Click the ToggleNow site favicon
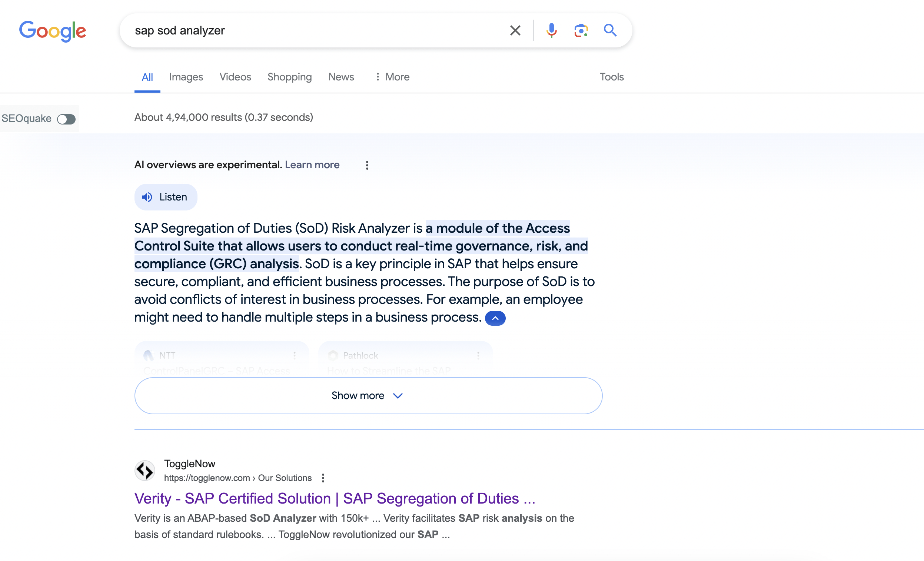Image resolution: width=924 pixels, height=561 pixels. click(x=145, y=470)
